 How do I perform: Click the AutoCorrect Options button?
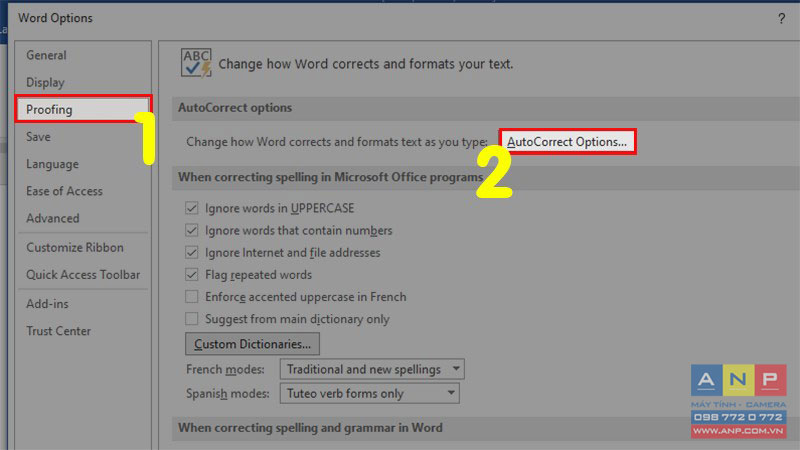click(x=567, y=141)
